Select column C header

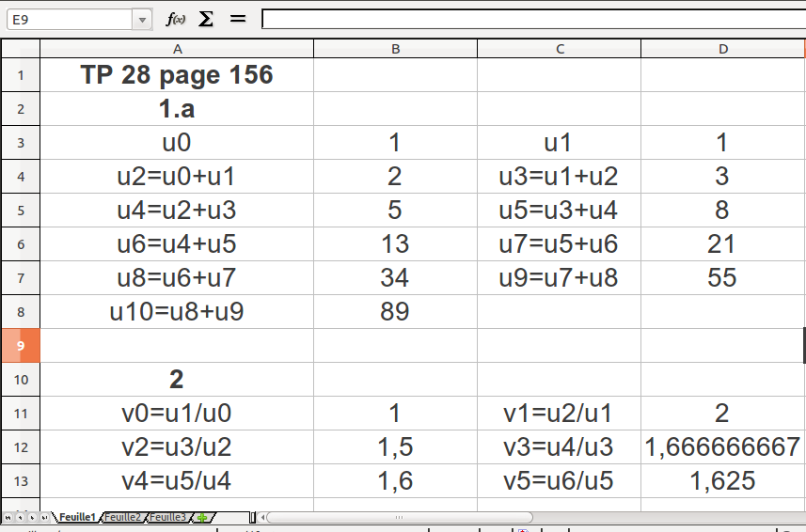pos(559,49)
